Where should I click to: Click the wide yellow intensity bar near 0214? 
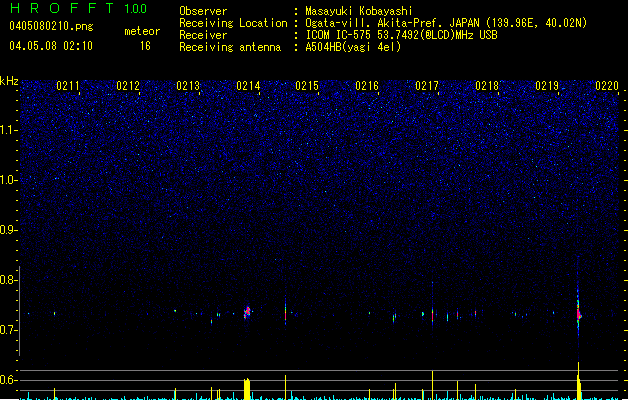pyautogui.click(x=247, y=389)
